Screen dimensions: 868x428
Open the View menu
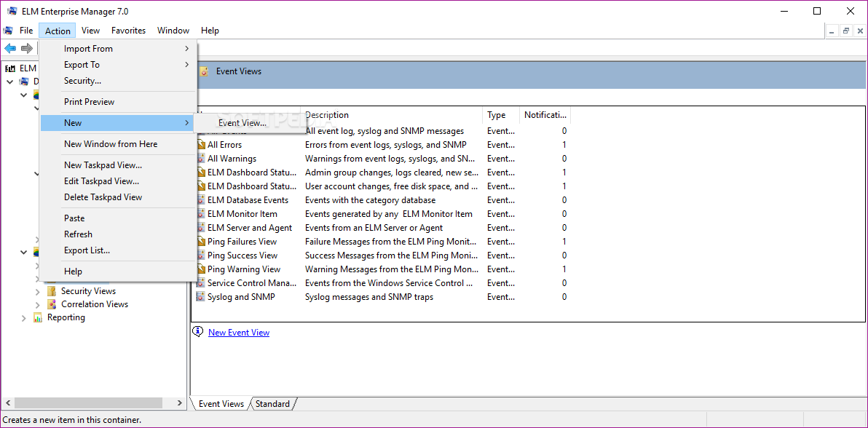[90, 31]
